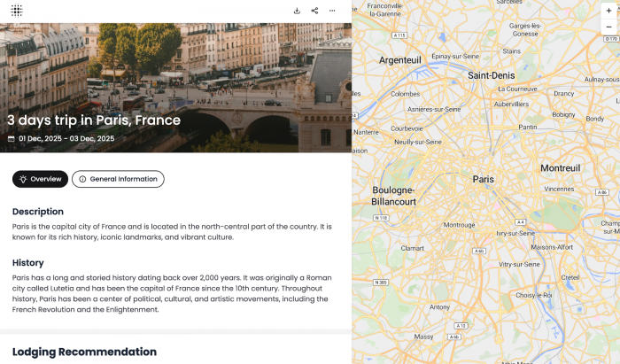Image resolution: width=620 pixels, height=364 pixels.
Task: Zoom out on the map
Action: [x=608, y=27]
